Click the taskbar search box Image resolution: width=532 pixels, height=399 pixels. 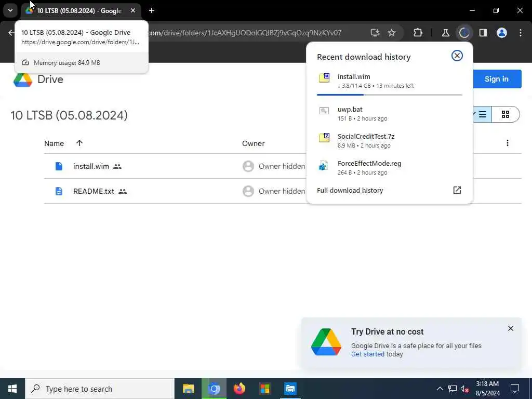100,389
